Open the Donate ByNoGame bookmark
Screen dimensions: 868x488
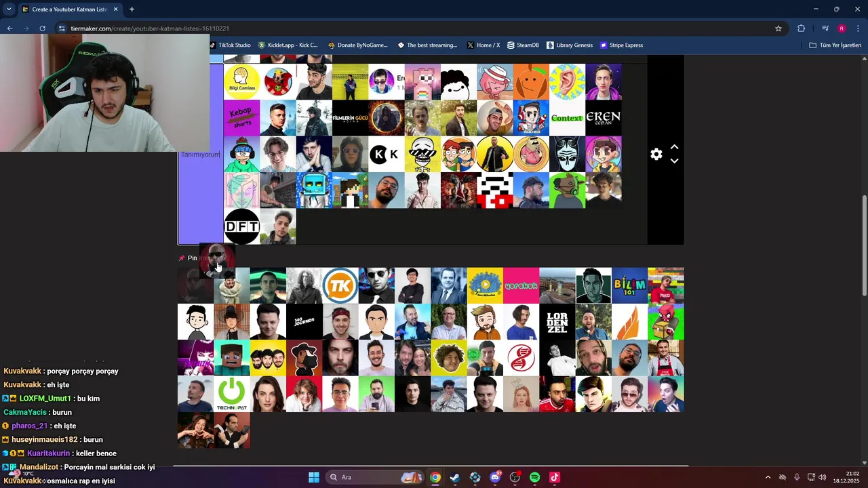(x=357, y=45)
